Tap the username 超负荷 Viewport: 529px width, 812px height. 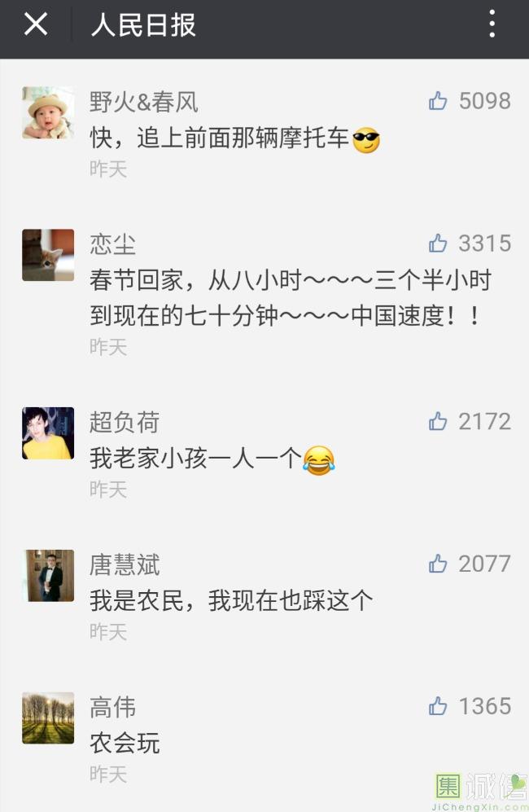125,422
